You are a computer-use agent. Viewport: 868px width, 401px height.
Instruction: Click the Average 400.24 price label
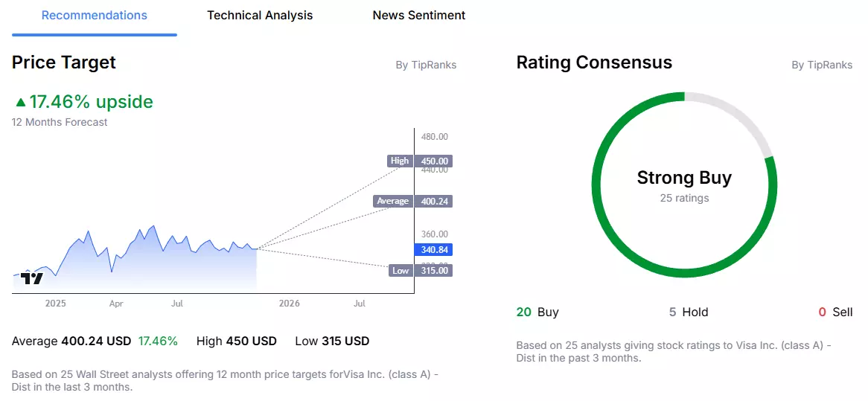(x=413, y=201)
